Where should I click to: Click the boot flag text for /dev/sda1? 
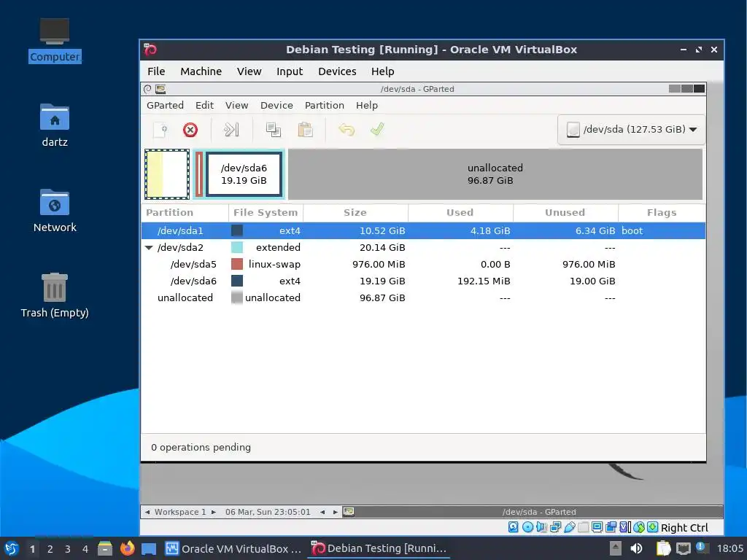(632, 231)
